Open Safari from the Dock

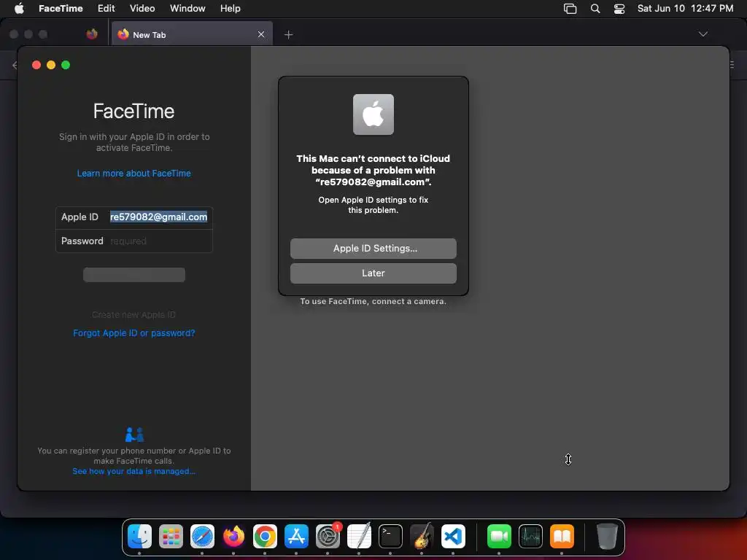[x=202, y=537]
